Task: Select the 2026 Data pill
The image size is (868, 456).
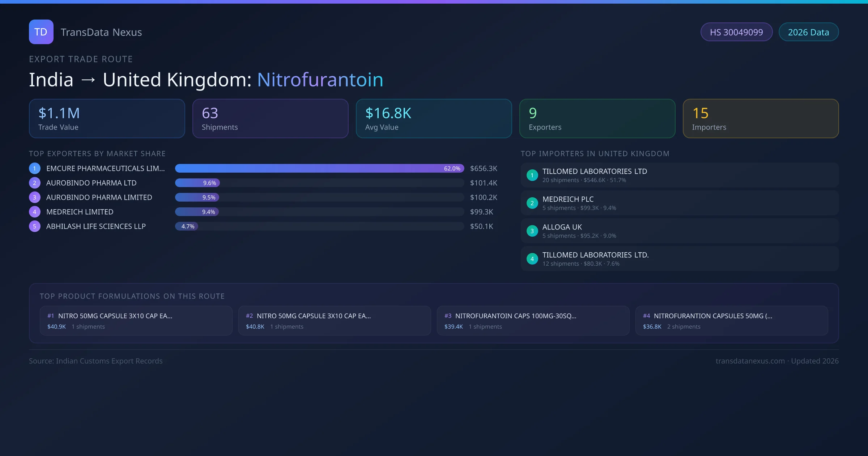Action: click(808, 32)
